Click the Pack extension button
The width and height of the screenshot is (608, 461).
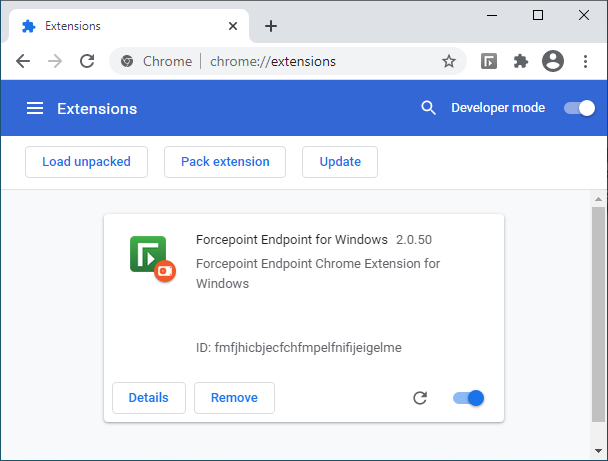225,161
